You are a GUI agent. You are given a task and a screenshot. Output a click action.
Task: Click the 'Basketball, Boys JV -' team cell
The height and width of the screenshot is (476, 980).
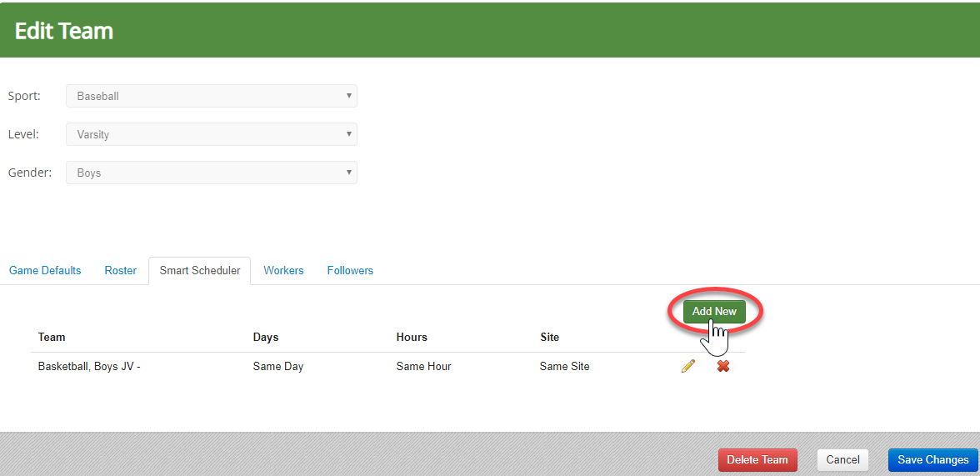tap(89, 367)
